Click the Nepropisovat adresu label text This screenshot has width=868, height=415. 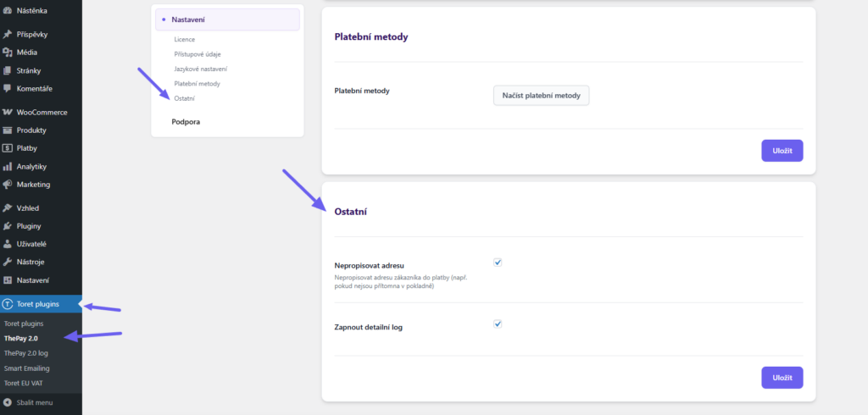(x=370, y=266)
